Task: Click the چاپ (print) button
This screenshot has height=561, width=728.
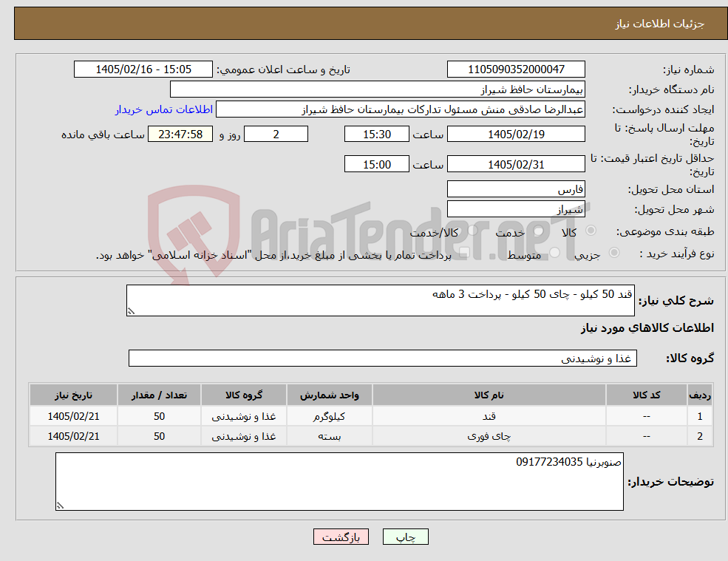Action: pyautogui.click(x=405, y=537)
